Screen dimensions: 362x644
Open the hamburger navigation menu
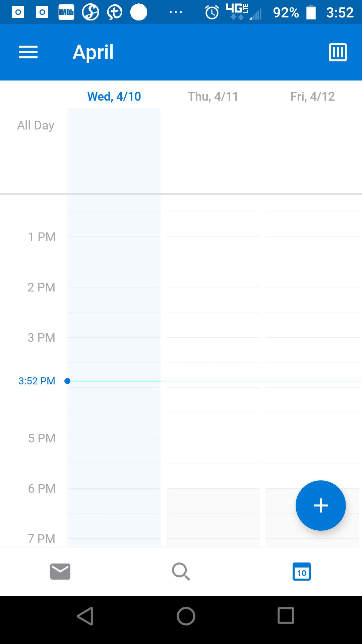[28, 52]
